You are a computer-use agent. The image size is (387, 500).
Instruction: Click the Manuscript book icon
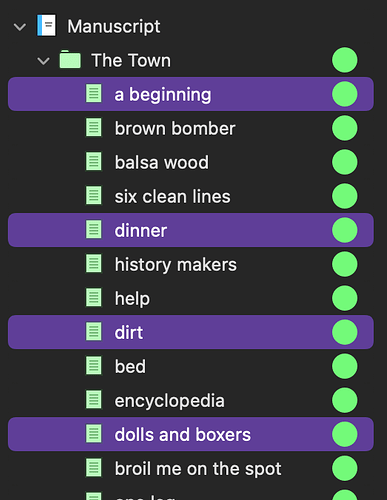pyautogui.click(x=46, y=25)
